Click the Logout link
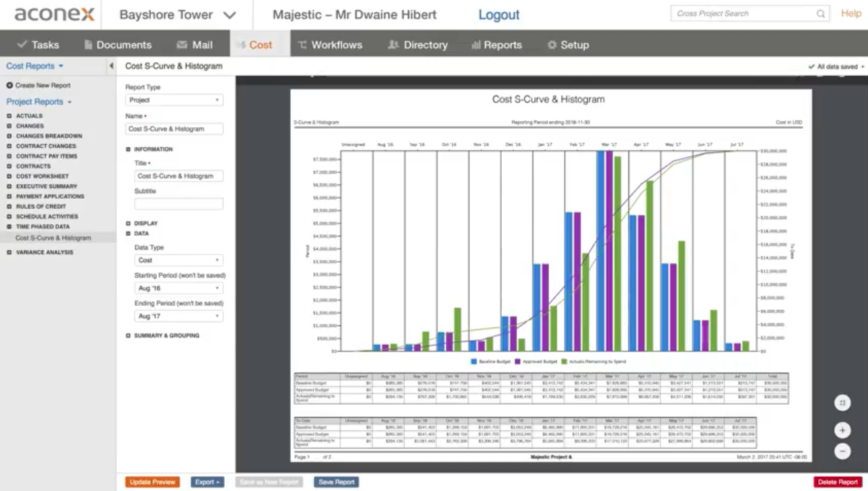 coord(498,15)
